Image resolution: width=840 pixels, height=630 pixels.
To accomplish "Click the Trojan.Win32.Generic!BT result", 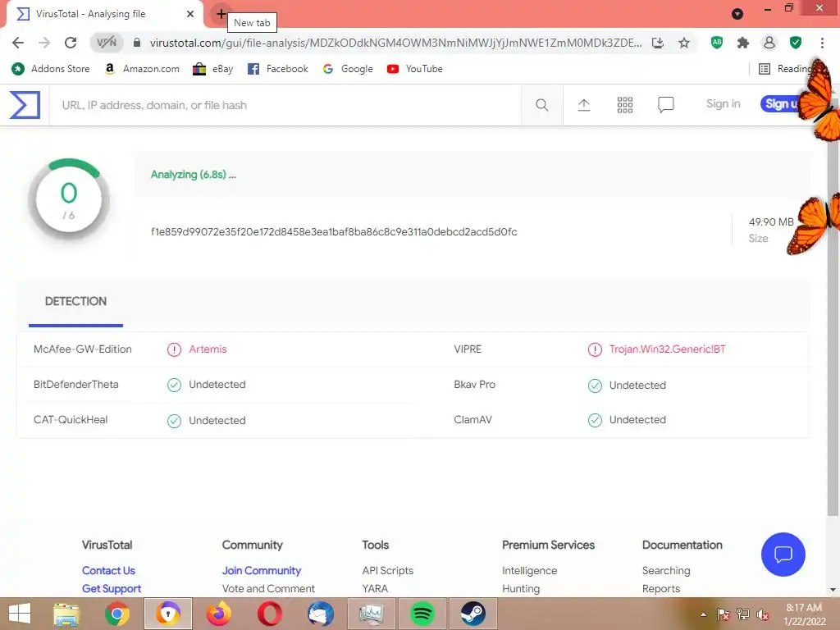I will (667, 349).
